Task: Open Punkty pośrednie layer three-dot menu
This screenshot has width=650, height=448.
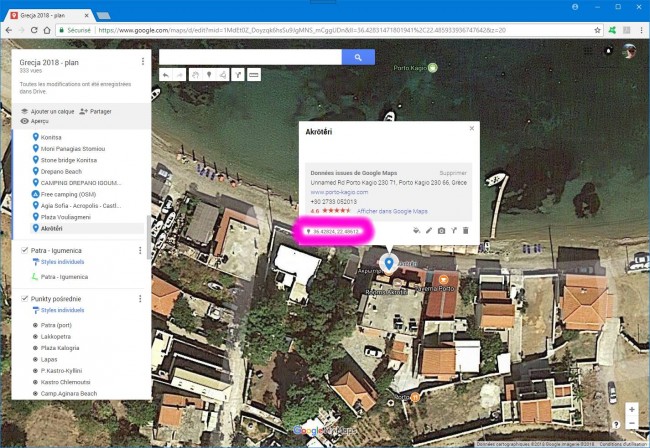Action: (x=140, y=299)
